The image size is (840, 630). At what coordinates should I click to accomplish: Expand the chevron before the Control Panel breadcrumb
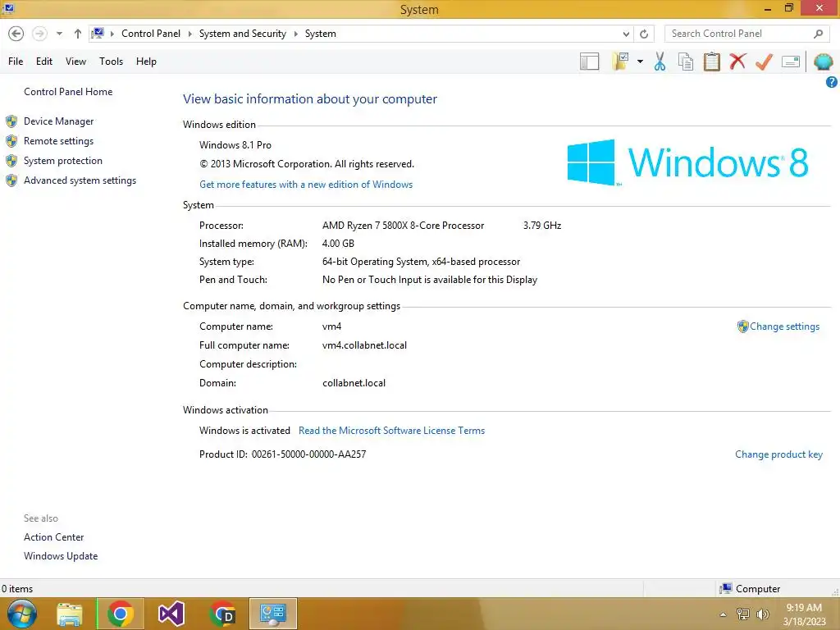112,34
